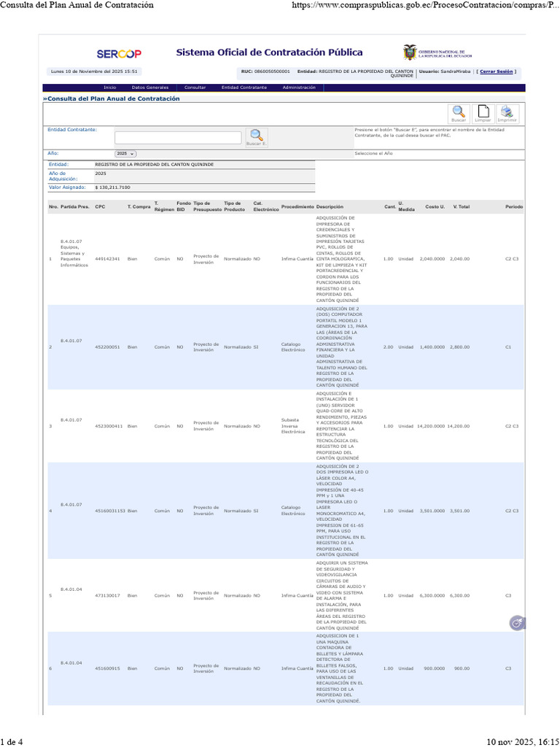Click the CPC column header
This screenshot has width=560, height=747.
100,206
